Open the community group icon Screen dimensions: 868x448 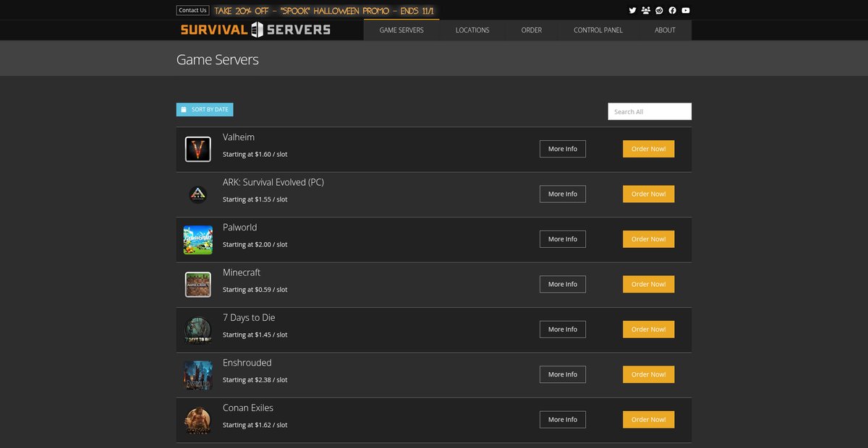point(646,10)
